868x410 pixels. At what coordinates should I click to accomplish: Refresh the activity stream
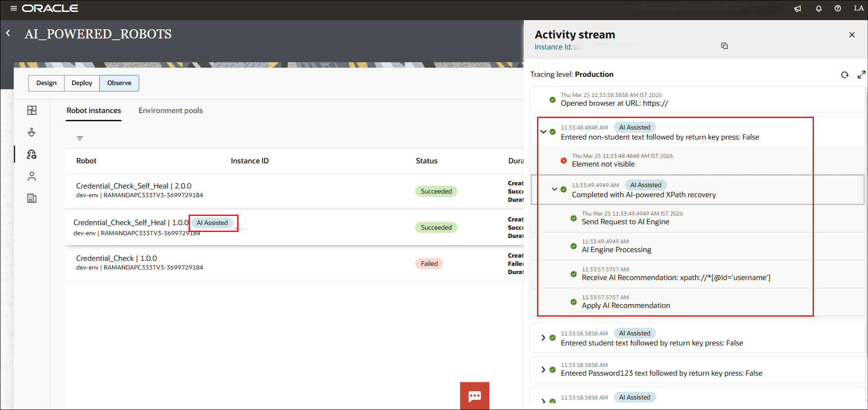[x=845, y=75]
